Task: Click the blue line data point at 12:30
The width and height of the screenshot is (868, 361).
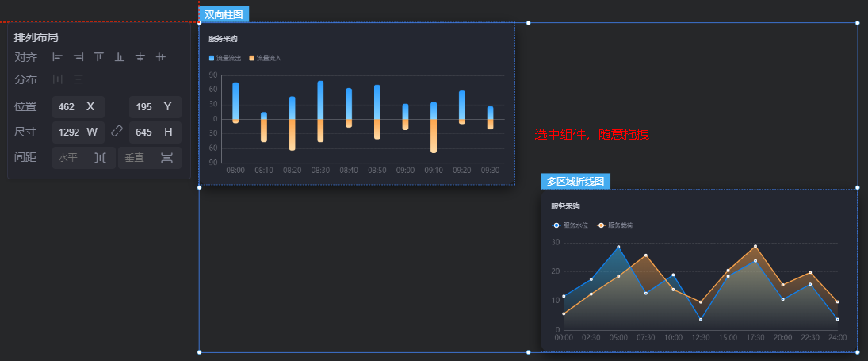Action: [700, 320]
